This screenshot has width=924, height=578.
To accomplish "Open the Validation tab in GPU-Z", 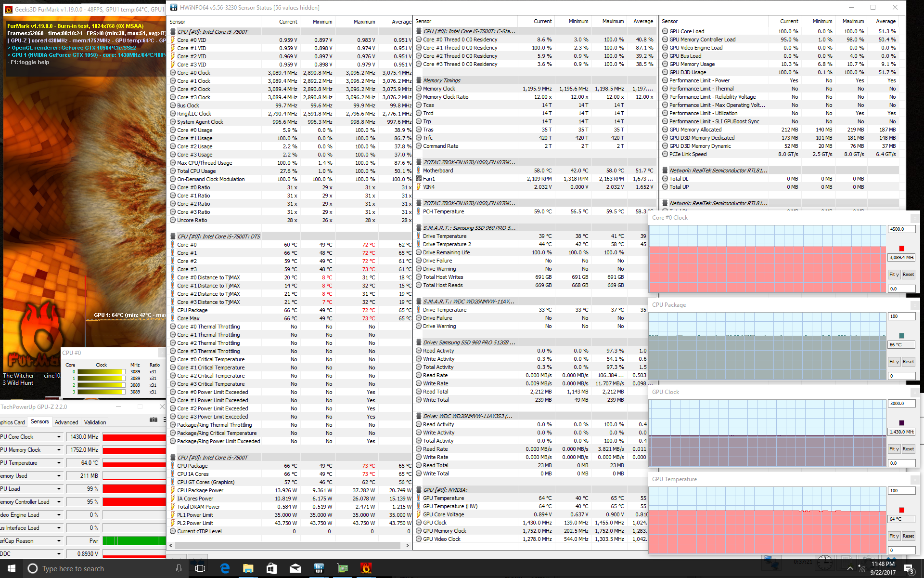I will (x=95, y=422).
